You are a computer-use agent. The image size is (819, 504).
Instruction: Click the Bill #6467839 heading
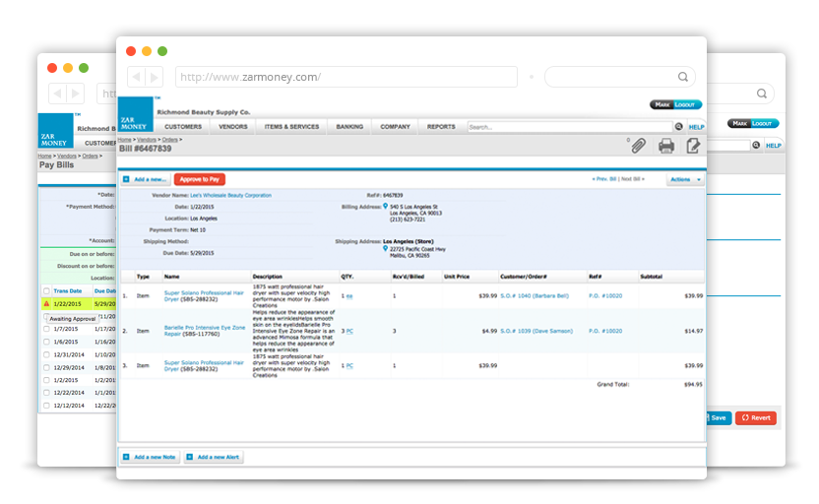[x=146, y=149]
